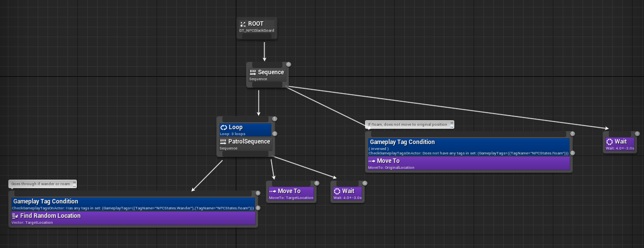Click the spinner icon on Wait node 6
Image resolution: width=644 pixels, height=248 pixels.
pos(337,191)
